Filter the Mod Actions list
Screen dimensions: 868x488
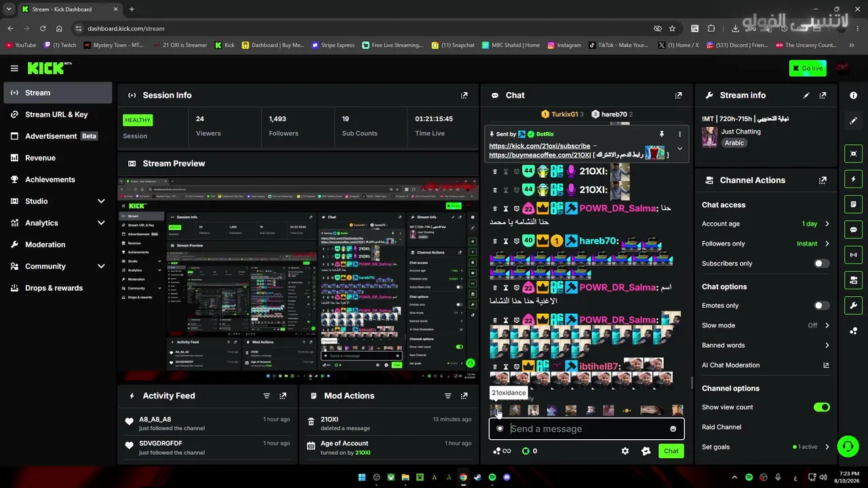pos(448,396)
